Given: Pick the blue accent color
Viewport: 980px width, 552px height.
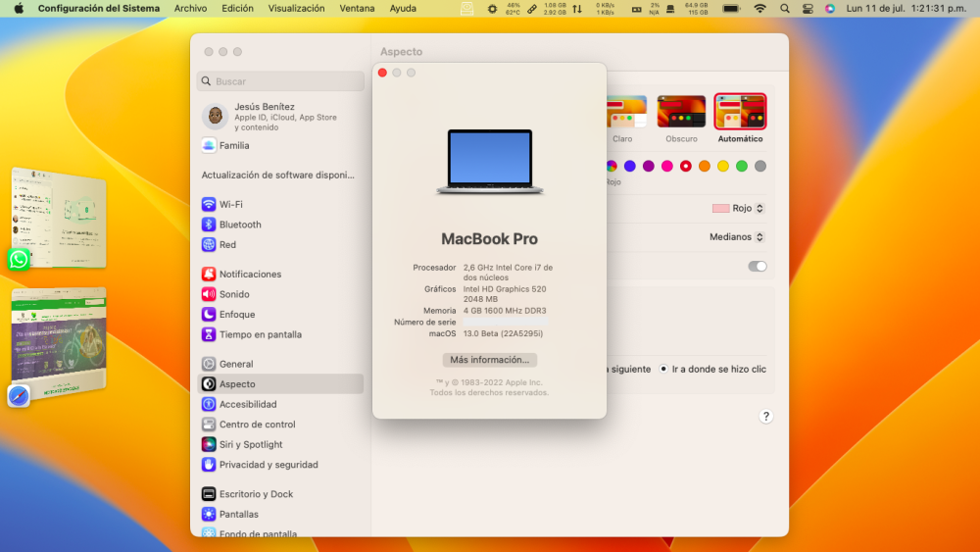Looking at the screenshot, I should tap(630, 166).
